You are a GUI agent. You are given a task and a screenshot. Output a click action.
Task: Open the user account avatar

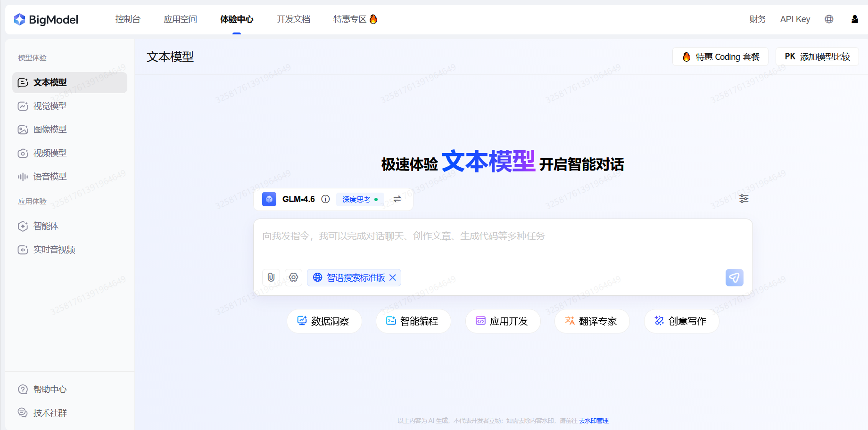(x=854, y=19)
